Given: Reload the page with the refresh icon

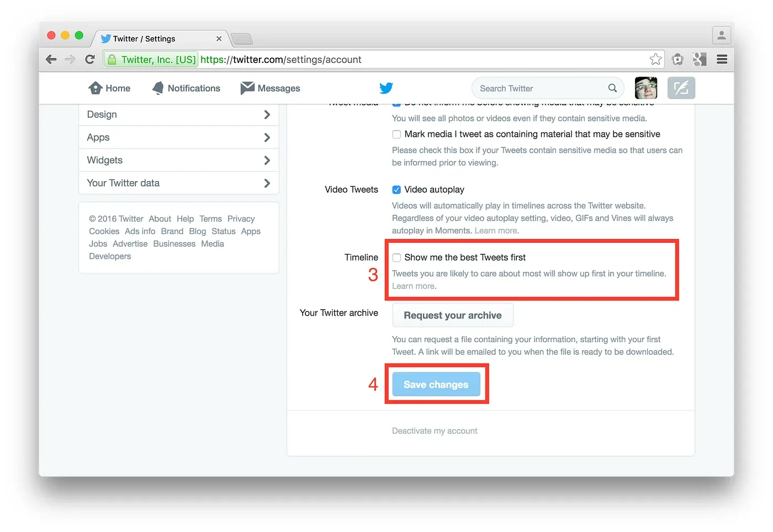Looking at the screenshot, I should pyautogui.click(x=89, y=59).
